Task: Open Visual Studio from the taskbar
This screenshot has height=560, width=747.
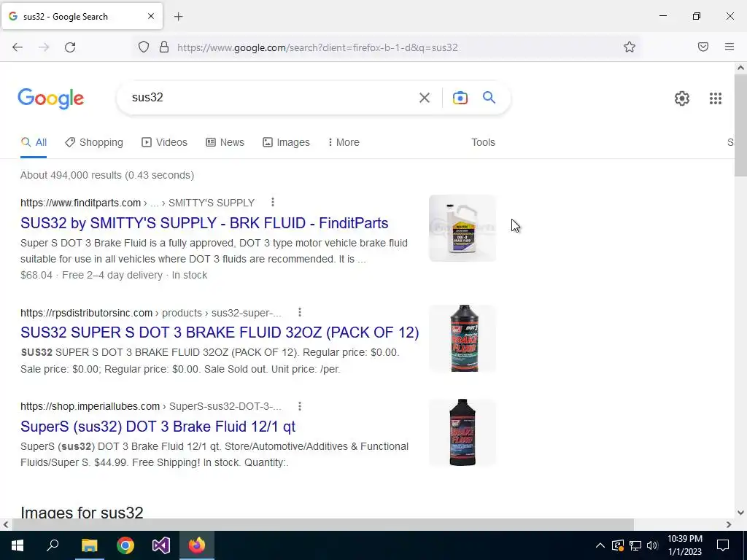Action: 161,545
